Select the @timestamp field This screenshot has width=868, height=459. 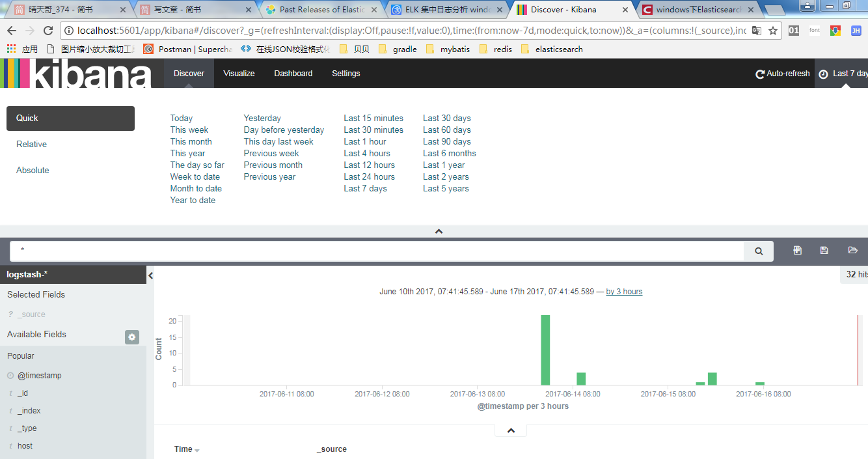40,376
